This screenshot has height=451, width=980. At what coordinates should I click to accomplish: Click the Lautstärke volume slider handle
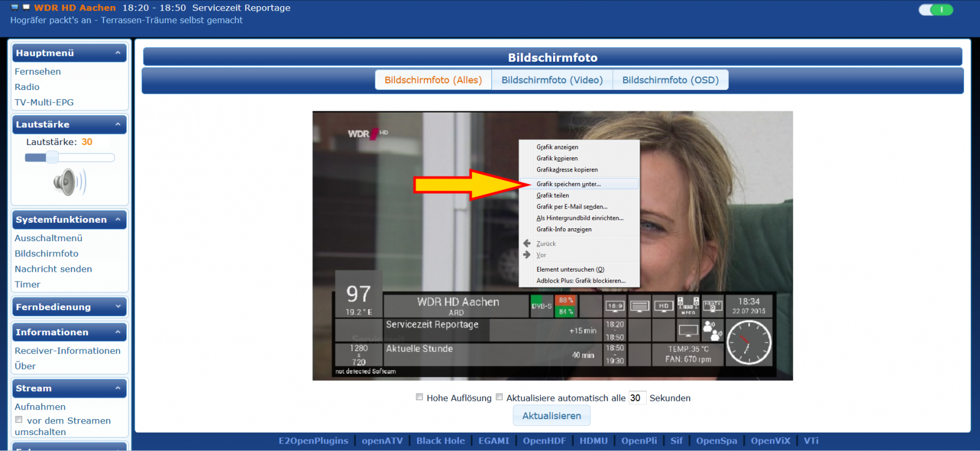pos(52,157)
